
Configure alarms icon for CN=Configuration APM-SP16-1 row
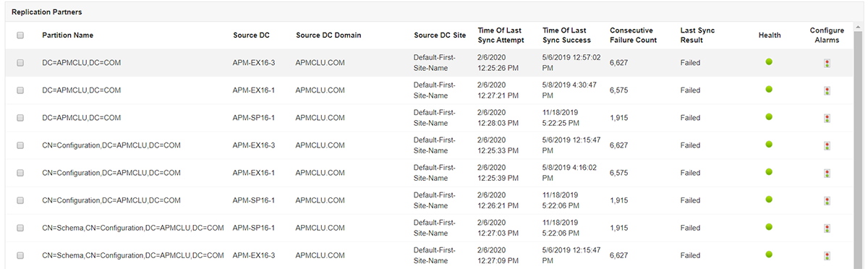(826, 200)
